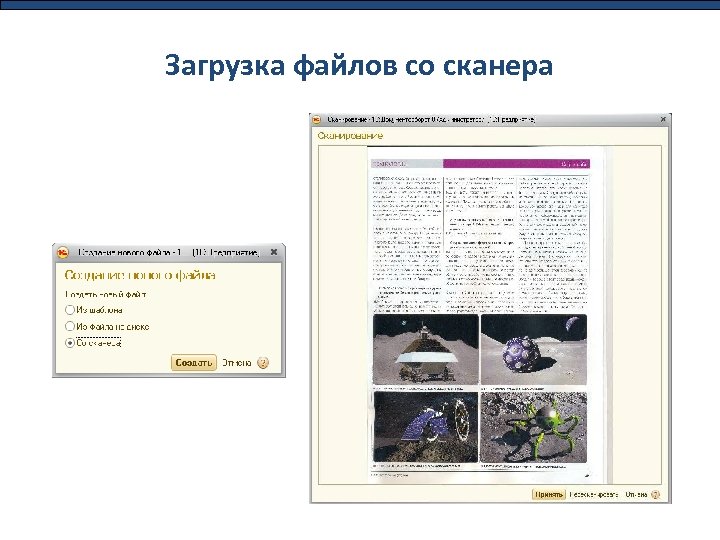Close the new file creation dialog
Screen dimensions: 720x540
click(x=274, y=252)
